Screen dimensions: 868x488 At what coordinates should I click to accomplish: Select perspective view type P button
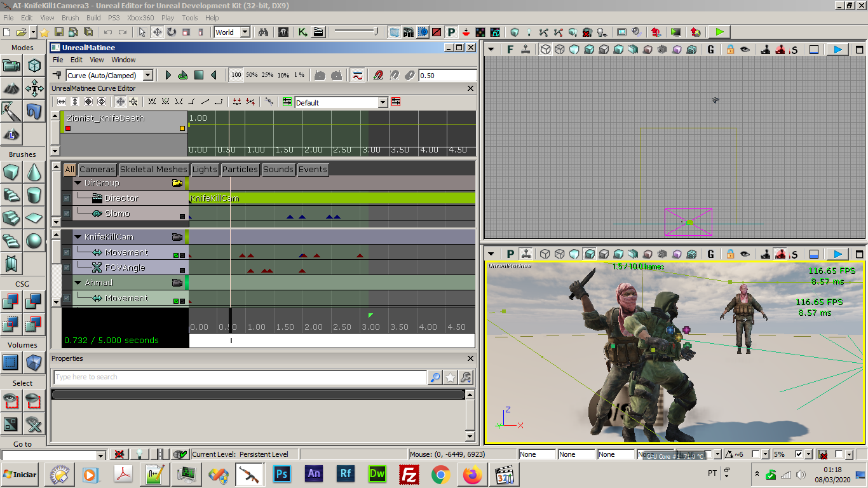510,254
